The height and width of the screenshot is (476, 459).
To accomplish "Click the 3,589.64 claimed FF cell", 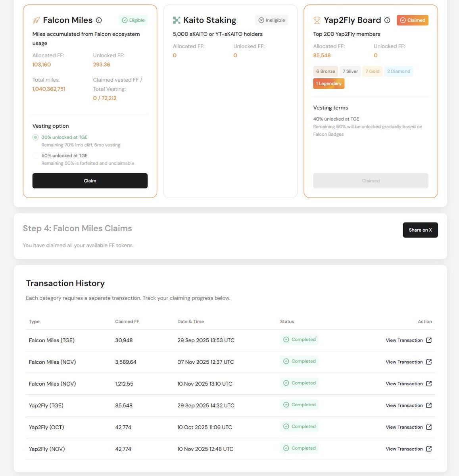I will pos(126,362).
